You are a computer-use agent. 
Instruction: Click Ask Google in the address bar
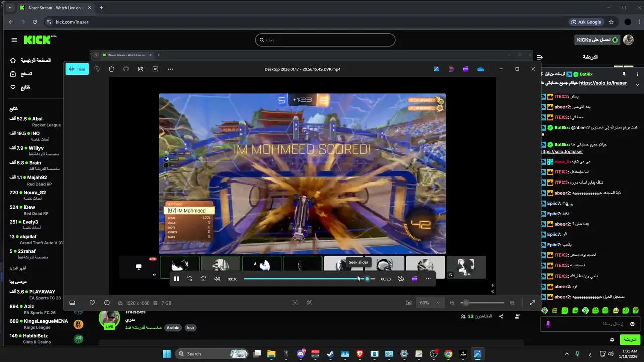tap(586, 22)
